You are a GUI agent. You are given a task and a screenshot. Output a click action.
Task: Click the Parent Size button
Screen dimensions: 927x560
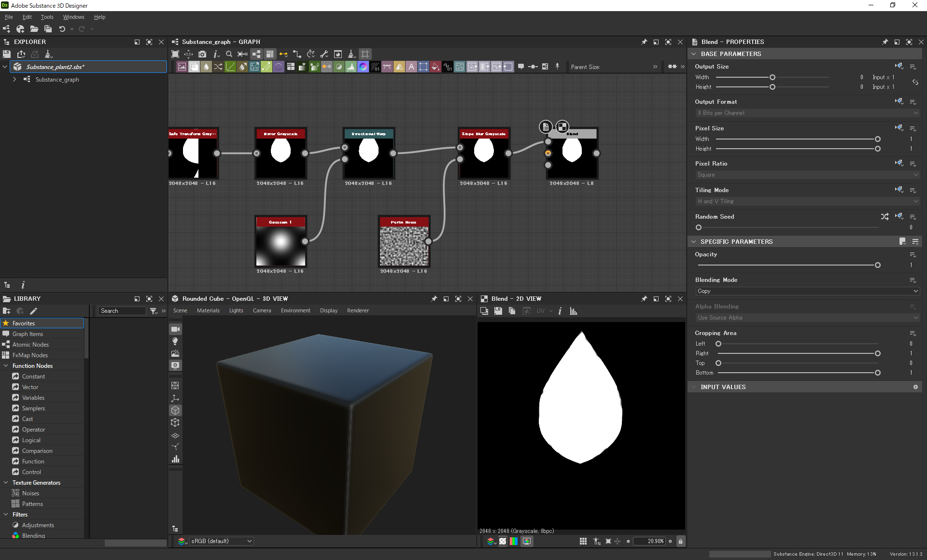[x=586, y=67]
